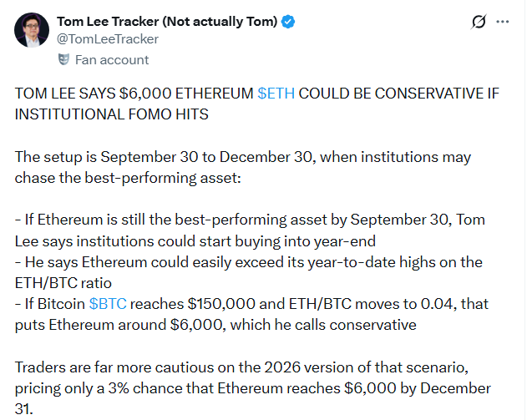
Task: Open the three-dot more options menu
Action: (503, 22)
